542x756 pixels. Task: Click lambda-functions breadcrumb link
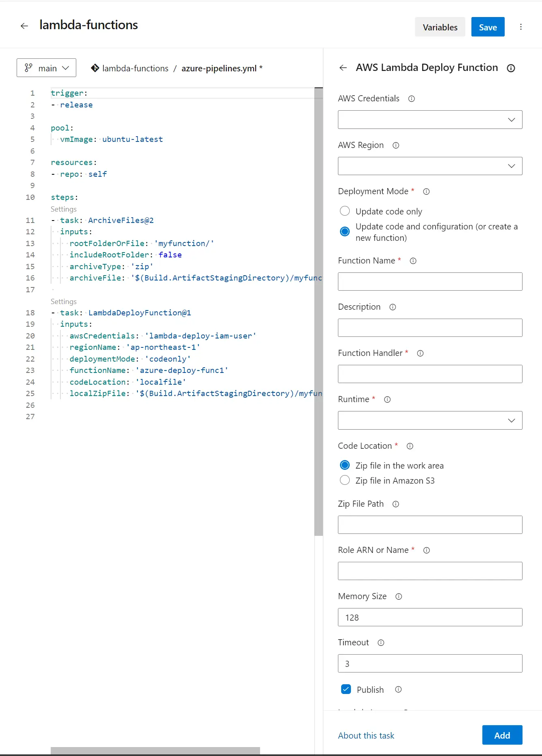point(135,68)
